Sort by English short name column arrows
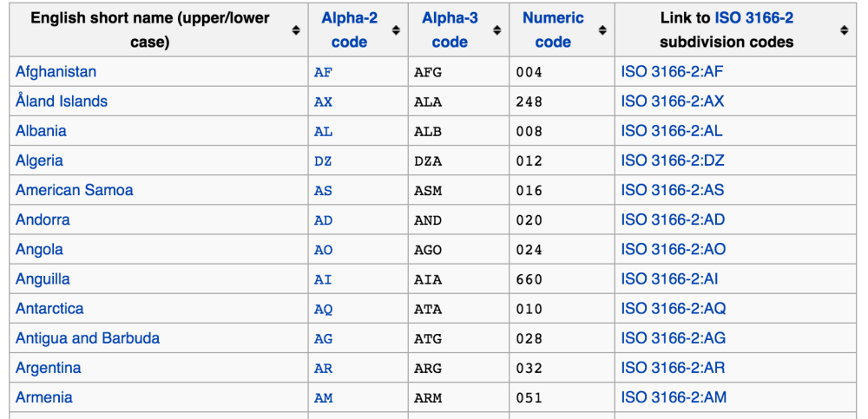The height and width of the screenshot is (419, 868). [x=296, y=30]
